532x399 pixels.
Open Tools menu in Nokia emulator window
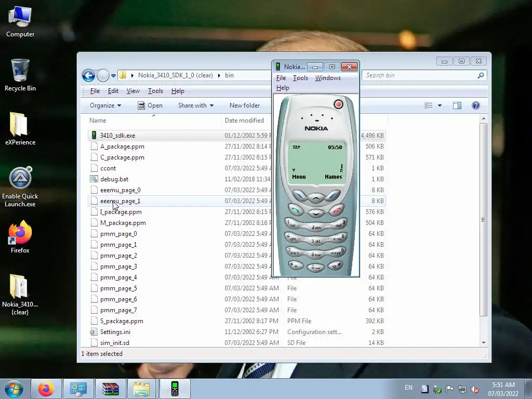tap(301, 78)
